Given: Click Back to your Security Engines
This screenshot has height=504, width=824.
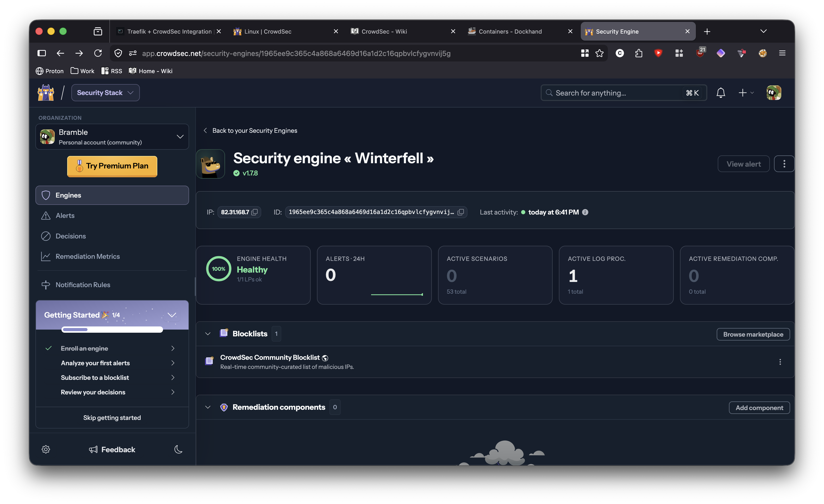Looking at the screenshot, I should (250, 131).
